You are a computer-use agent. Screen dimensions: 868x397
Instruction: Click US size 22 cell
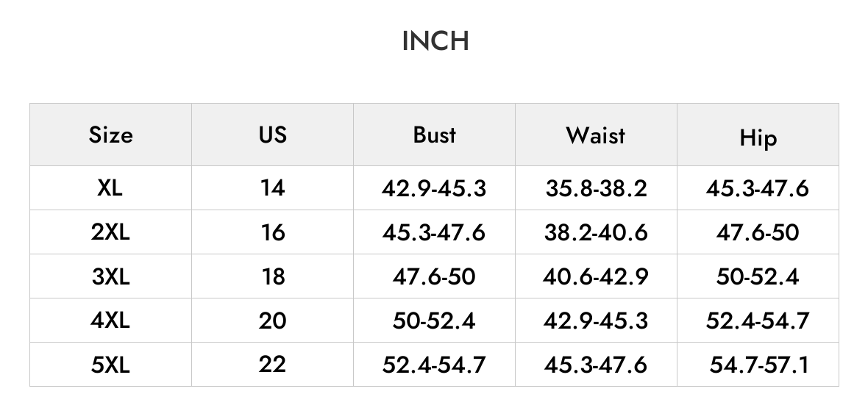pyautogui.click(x=272, y=365)
